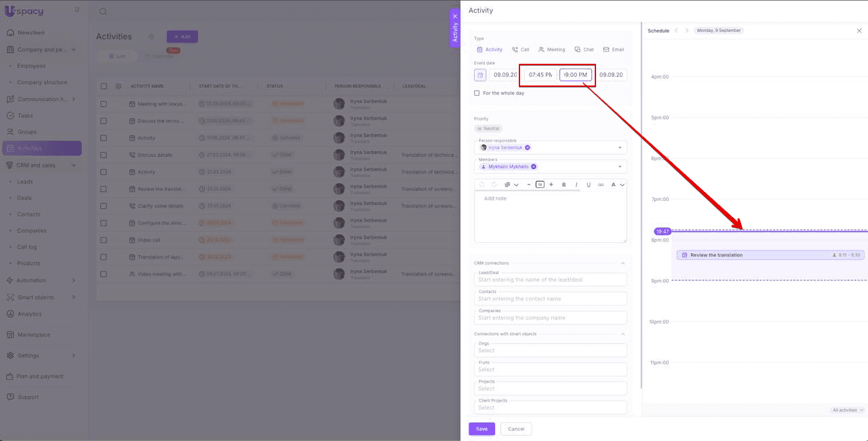Select the Call activity type

520,50
